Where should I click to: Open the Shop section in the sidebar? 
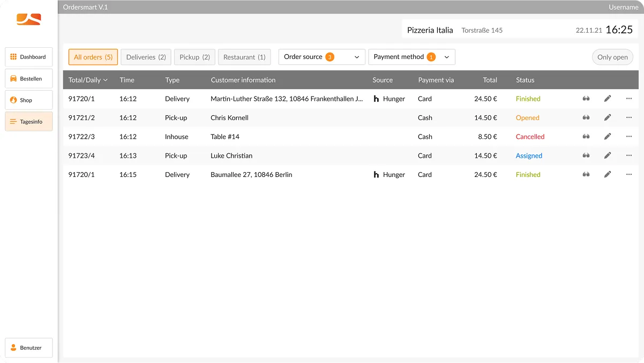click(x=28, y=100)
